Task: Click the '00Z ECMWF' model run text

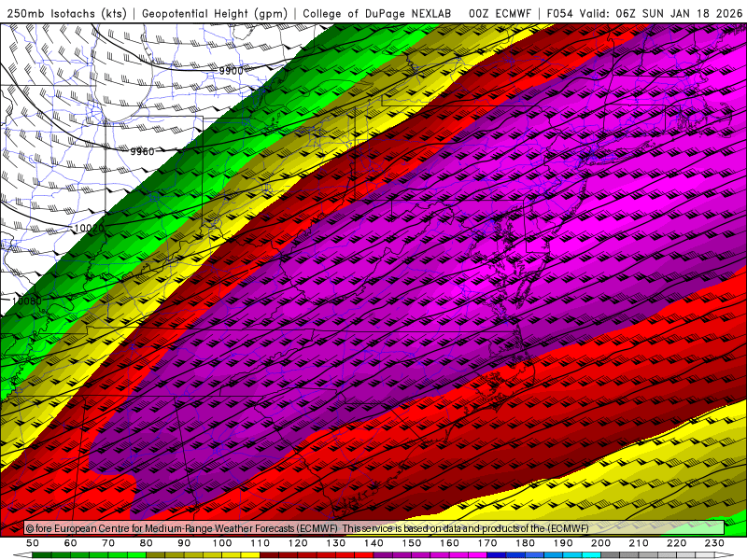Action: click(x=500, y=13)
